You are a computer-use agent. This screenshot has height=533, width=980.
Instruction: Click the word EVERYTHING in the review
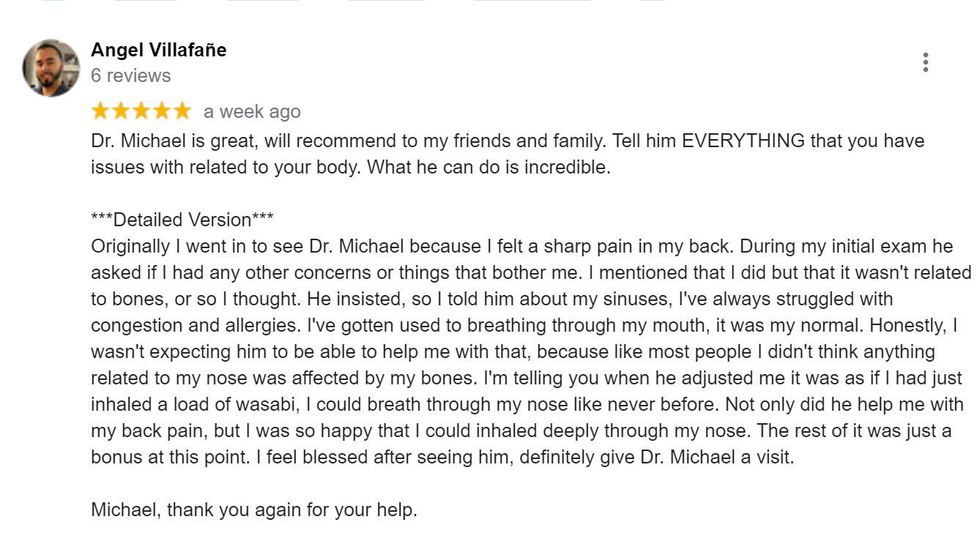tap(743, 141)
